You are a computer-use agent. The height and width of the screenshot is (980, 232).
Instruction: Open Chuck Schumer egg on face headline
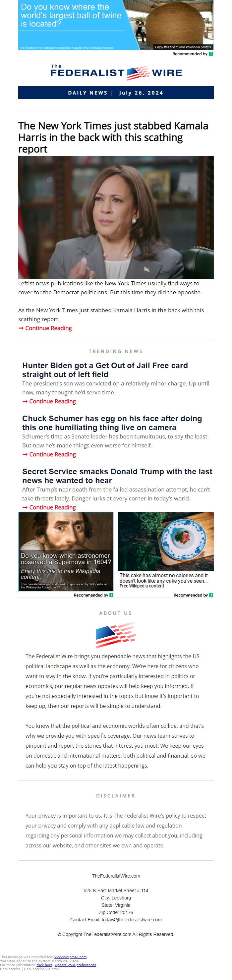[x=112, y=423]
